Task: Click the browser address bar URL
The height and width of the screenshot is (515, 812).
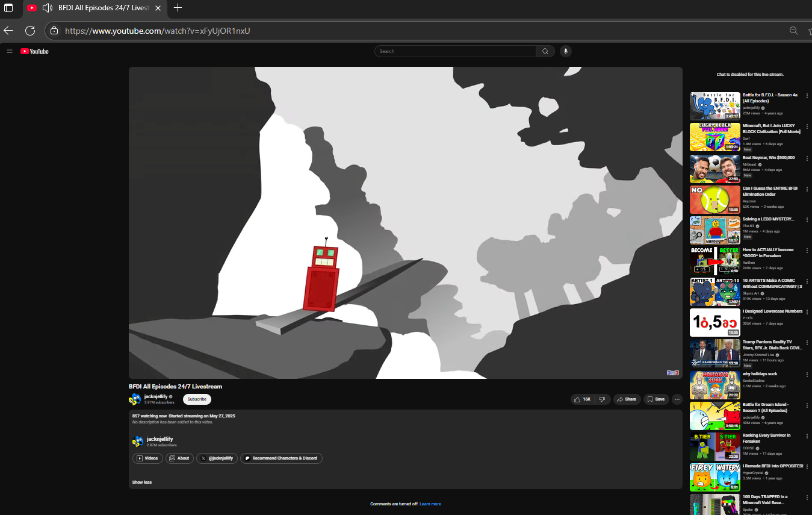Action: (x=157, y=31)
